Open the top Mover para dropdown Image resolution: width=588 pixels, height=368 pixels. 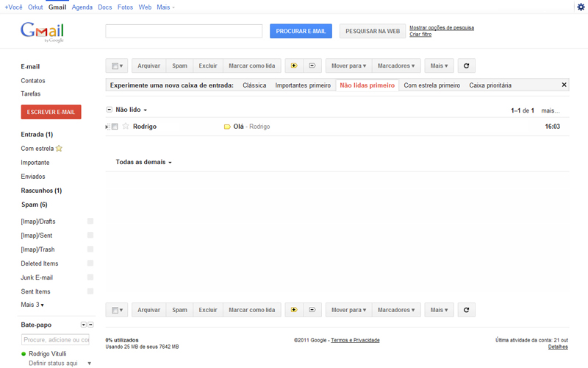click(x=348, y=66)
